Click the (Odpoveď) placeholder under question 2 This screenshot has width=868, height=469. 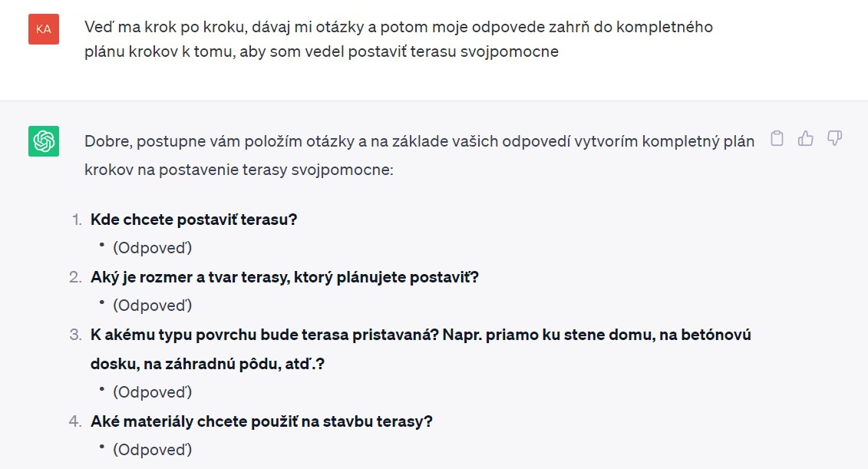coord(152,306)
